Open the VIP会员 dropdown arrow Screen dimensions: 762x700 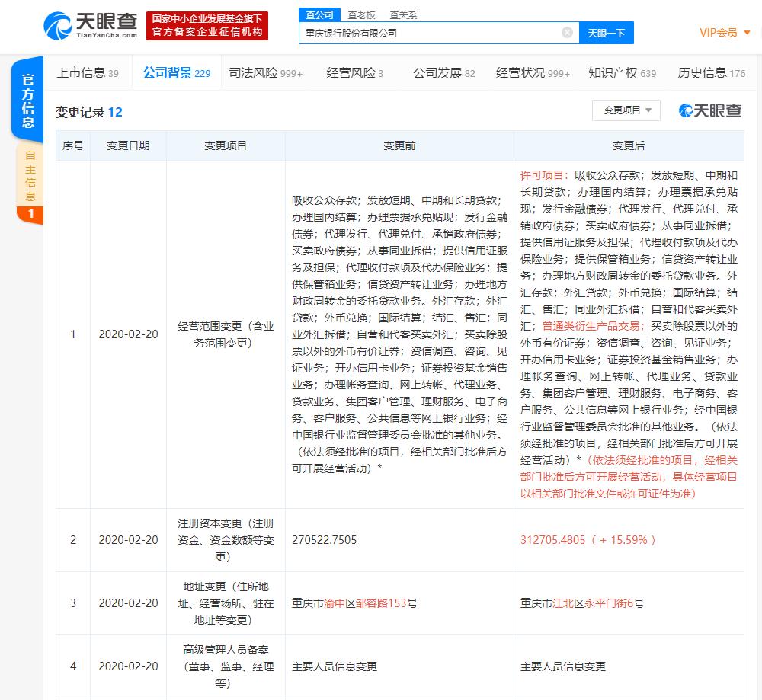[748, 33]
